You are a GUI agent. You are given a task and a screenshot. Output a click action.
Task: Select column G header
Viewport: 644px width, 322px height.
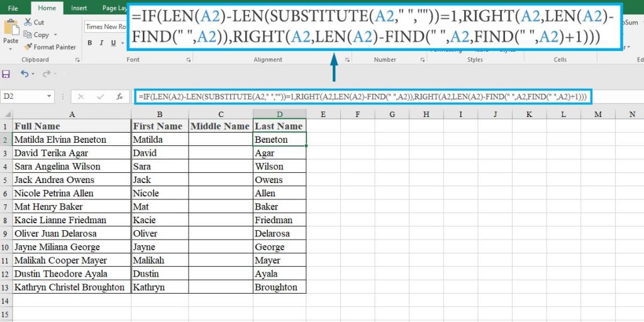392,114
